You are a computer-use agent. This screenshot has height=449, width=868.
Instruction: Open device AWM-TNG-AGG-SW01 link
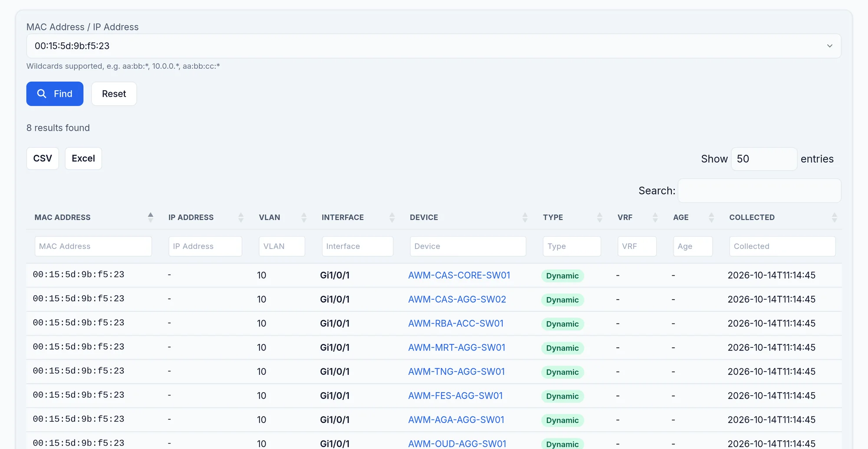coord(457,372)
